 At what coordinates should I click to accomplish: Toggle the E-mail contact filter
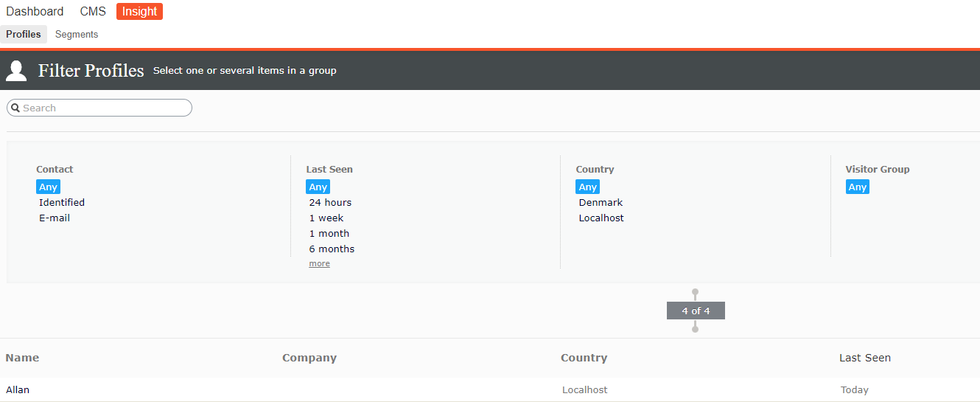pyautogui.click(x=55, y=218)
